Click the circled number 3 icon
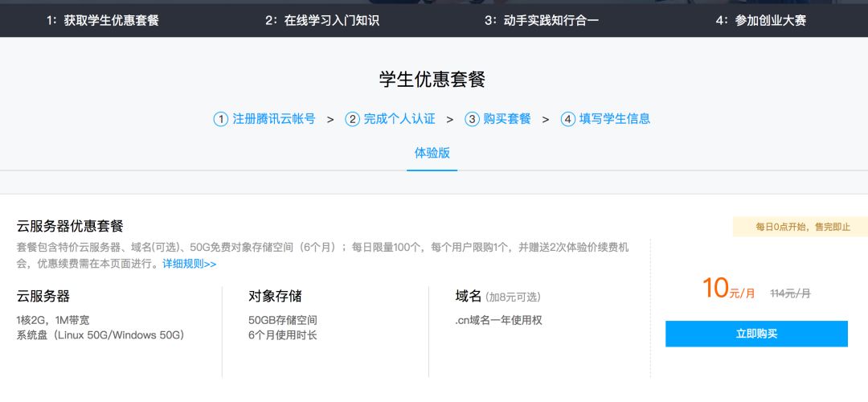This screenshot has width=868, height=402. 472,119
